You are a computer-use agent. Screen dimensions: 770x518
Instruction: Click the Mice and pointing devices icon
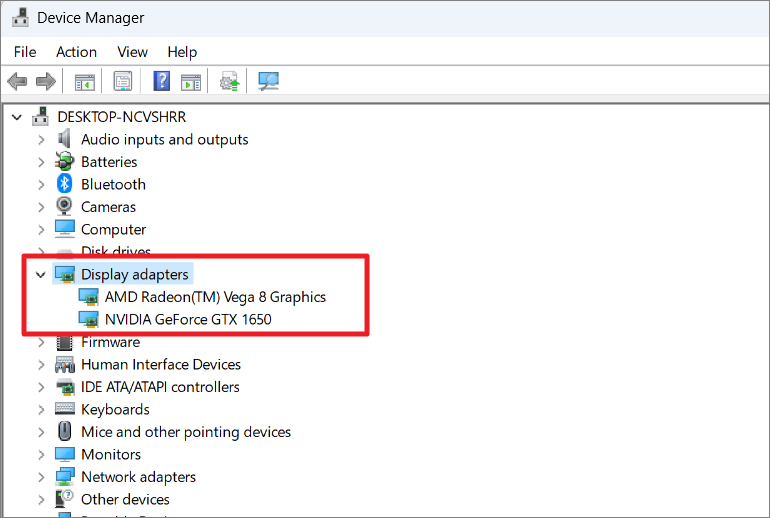click(64, 431)
